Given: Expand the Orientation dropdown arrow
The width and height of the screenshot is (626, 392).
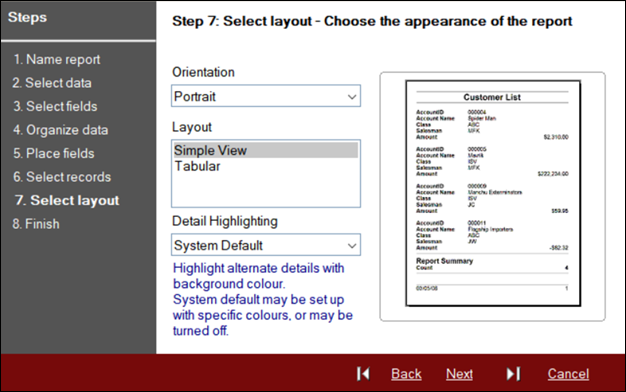Looking at the screenshot, I should click(x=352, y=97).
